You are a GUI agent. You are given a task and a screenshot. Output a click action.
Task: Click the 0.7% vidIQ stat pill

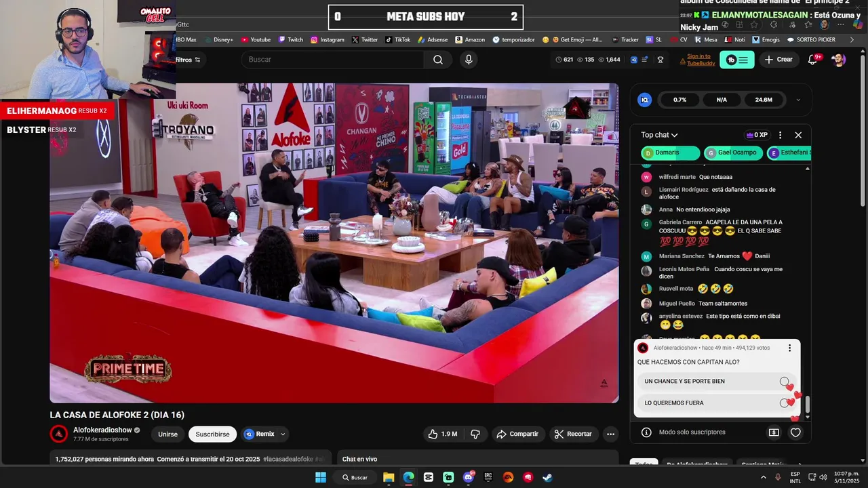(679, 100)
